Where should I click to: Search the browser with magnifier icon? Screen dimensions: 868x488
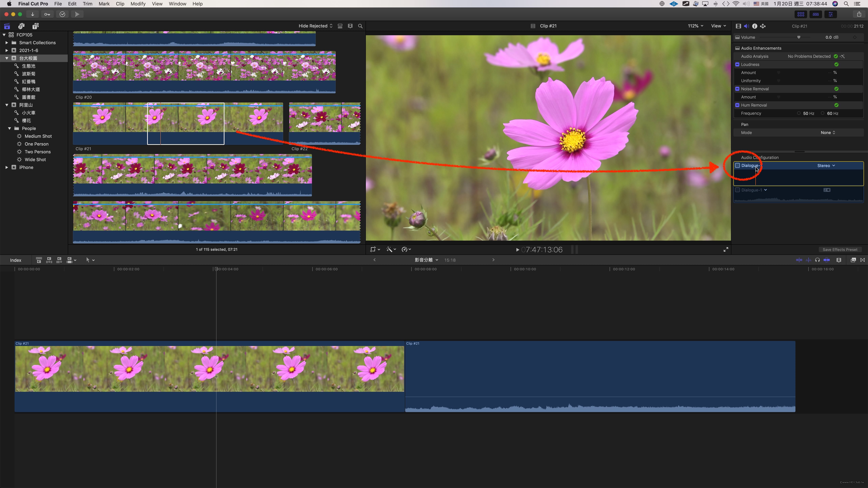(360, 26)
